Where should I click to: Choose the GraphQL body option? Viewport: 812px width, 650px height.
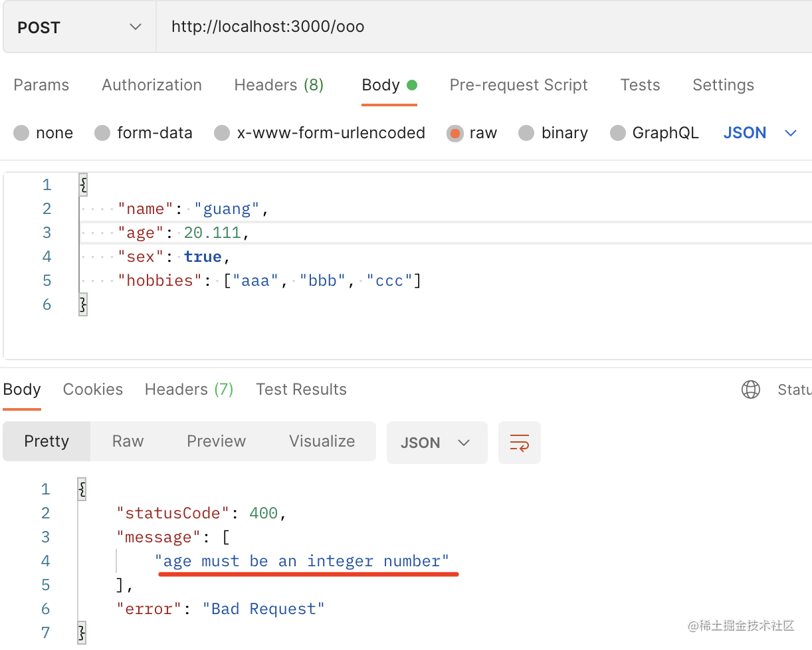coord(618,133)
